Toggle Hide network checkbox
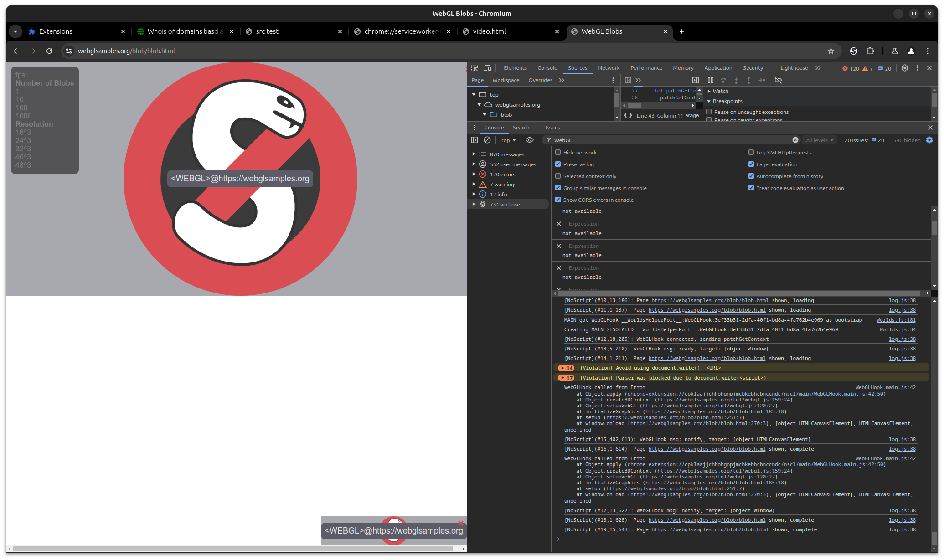944x560 pixels. 558,152
